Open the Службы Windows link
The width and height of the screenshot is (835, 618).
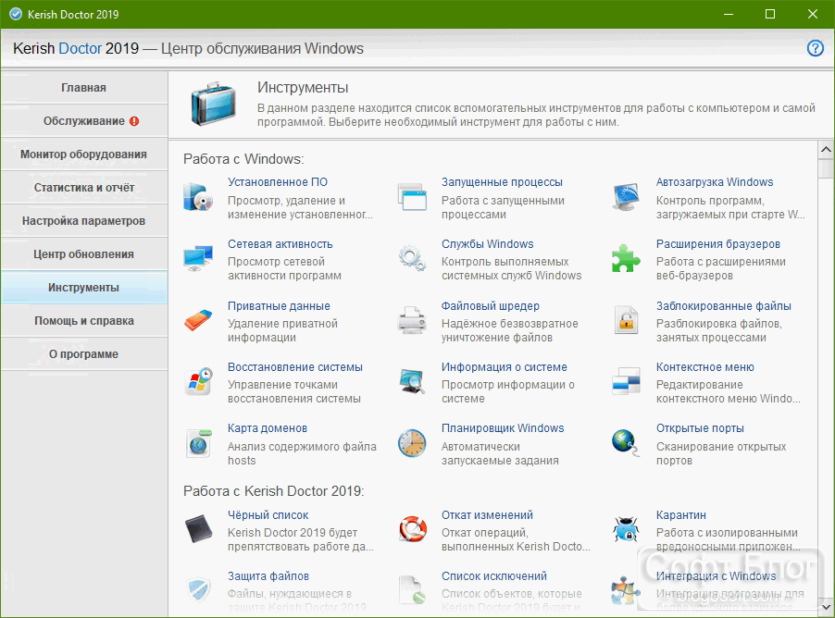click(487, 244)
